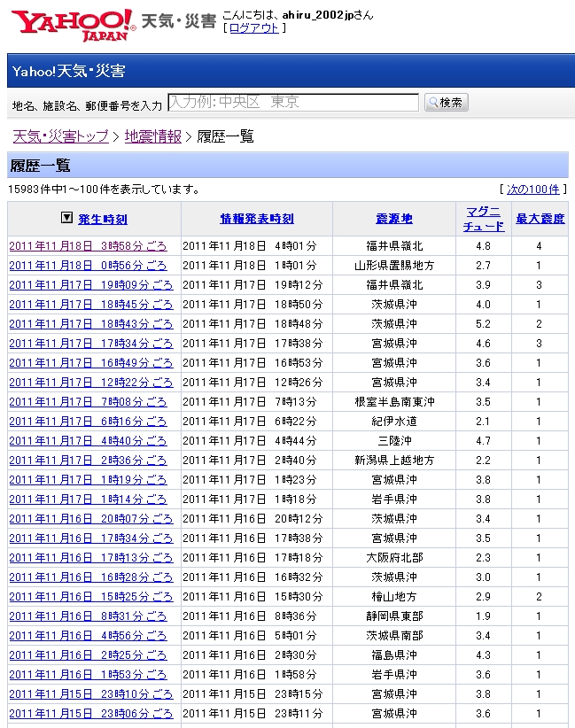This screenshot has height=728, width=575.
Task: Open 地震情報 breadcrumb link
Action: point(152,136)
